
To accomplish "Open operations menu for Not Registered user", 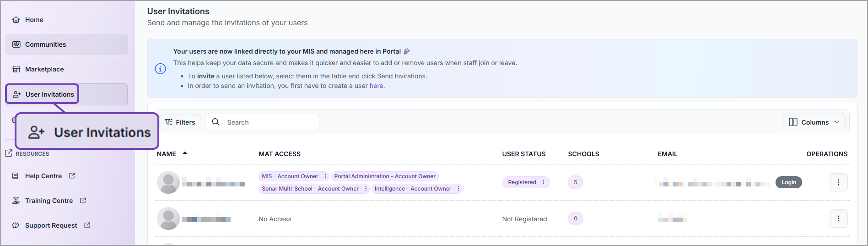I will (x=838, y=219).
